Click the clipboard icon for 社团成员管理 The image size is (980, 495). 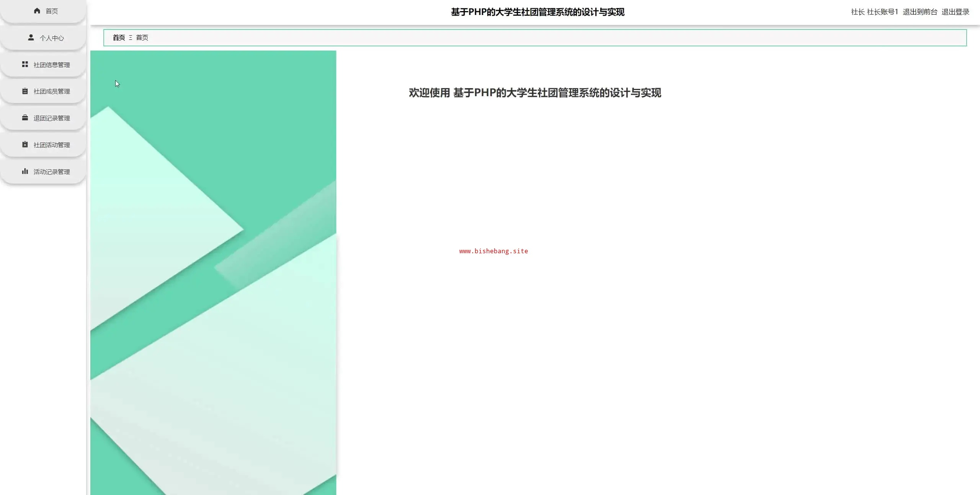(25, 91)
